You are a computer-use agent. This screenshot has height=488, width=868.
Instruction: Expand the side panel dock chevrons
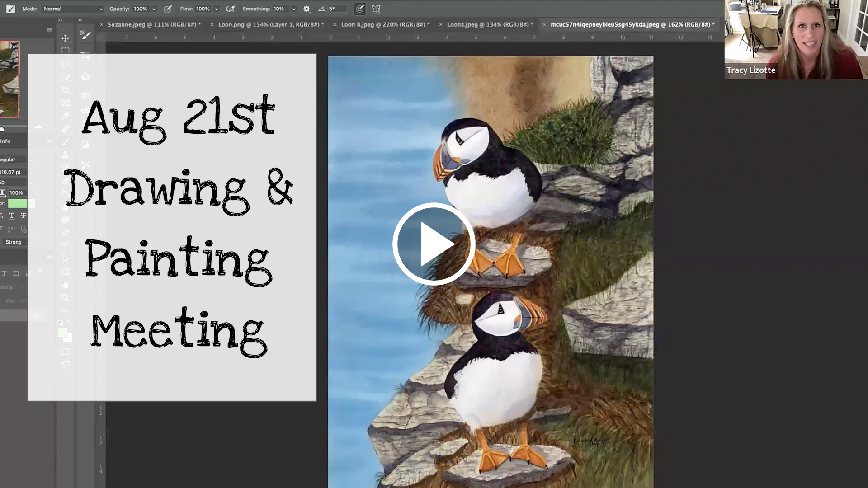click(x=80, y=20)
